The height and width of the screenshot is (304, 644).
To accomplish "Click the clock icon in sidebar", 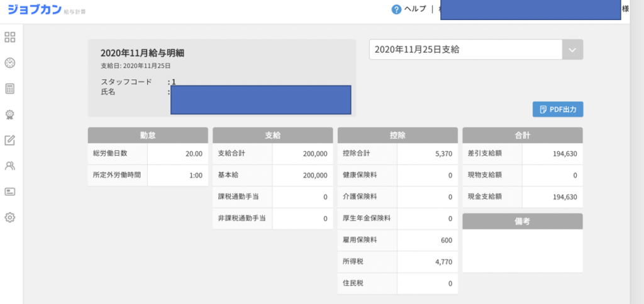I will tap(10, 63).
